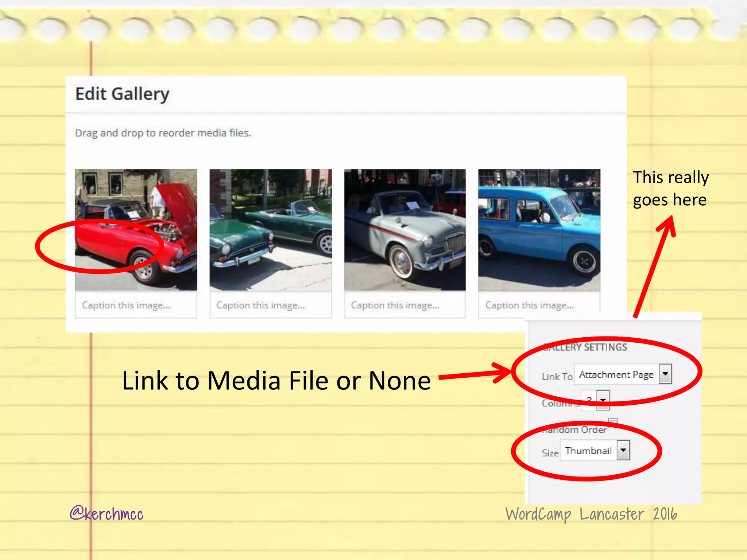
Task: Click the Edit Gallery heading
Action: click(123, 94)
